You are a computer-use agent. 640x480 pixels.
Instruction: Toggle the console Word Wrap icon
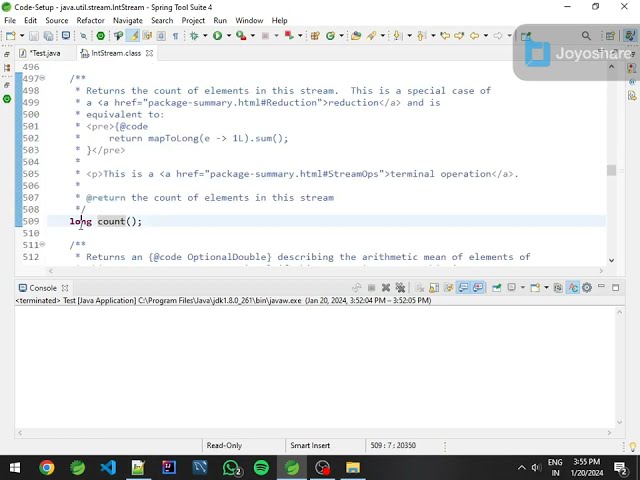click(449, 288)
